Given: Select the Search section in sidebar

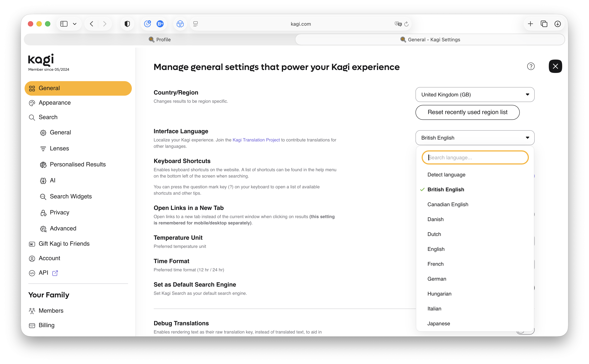Looking at the screenshot, I should click(x=78, y=117).
